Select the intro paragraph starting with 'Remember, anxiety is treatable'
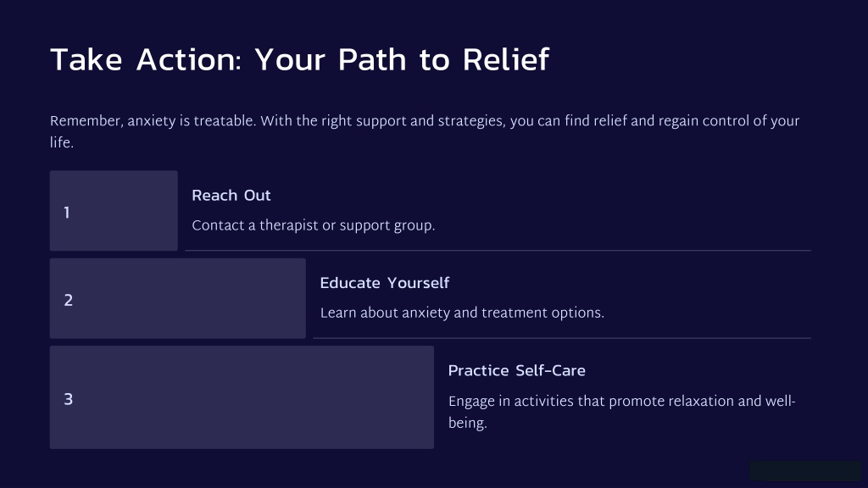Viewport: 868px width, 488px height. tap(425, 131)
